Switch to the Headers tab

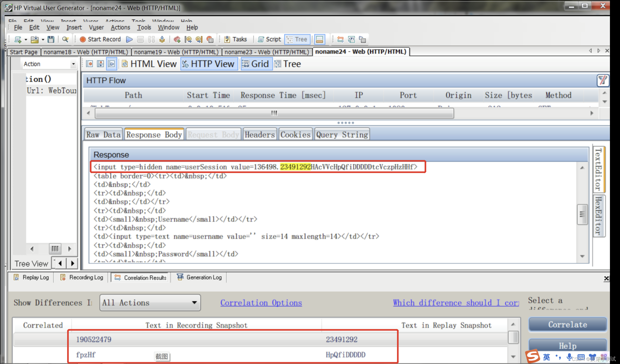pyautogui.click(x=259, y=134)
